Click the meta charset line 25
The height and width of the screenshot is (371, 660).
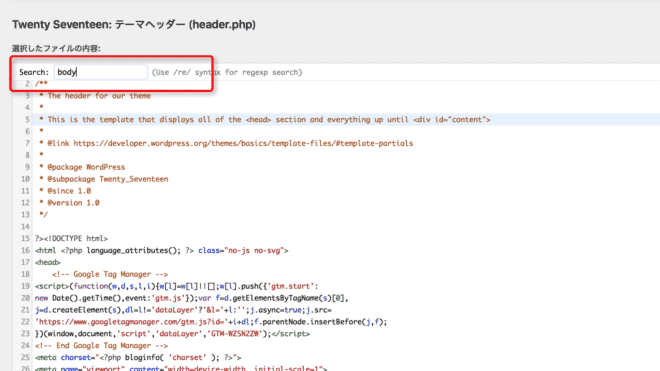point(138,358)
